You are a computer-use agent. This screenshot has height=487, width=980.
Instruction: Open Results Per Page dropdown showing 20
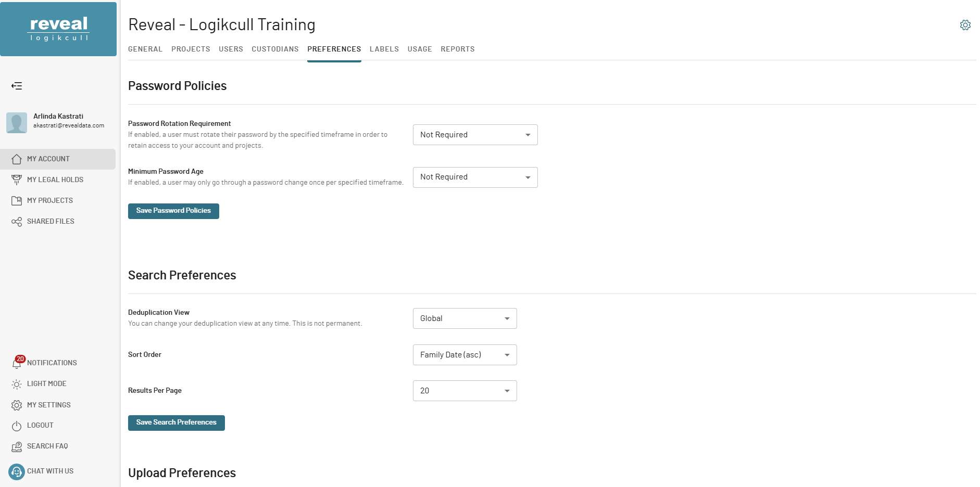click(x=464, y=391)
